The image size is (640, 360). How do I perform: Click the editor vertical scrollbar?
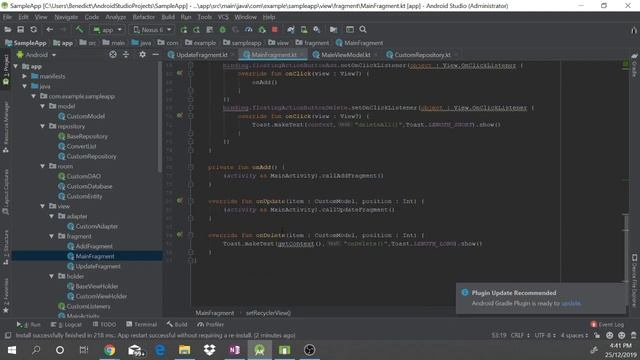tap(626, 247)
